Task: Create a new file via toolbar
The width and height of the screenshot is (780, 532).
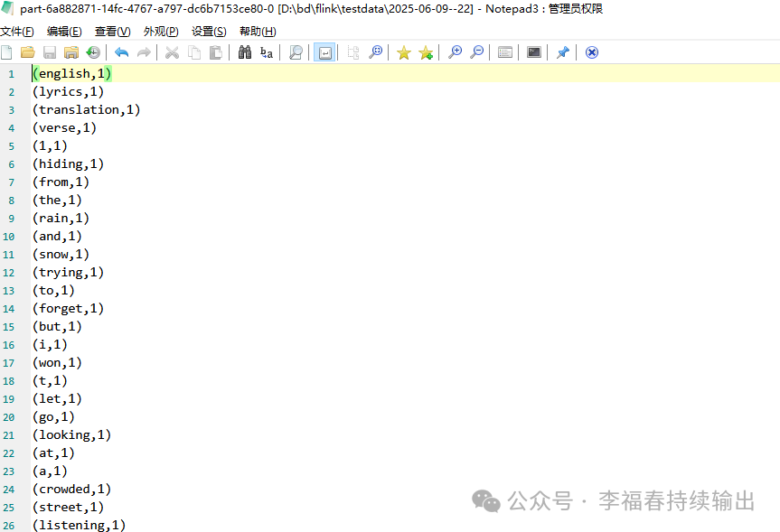Action: 7,52
